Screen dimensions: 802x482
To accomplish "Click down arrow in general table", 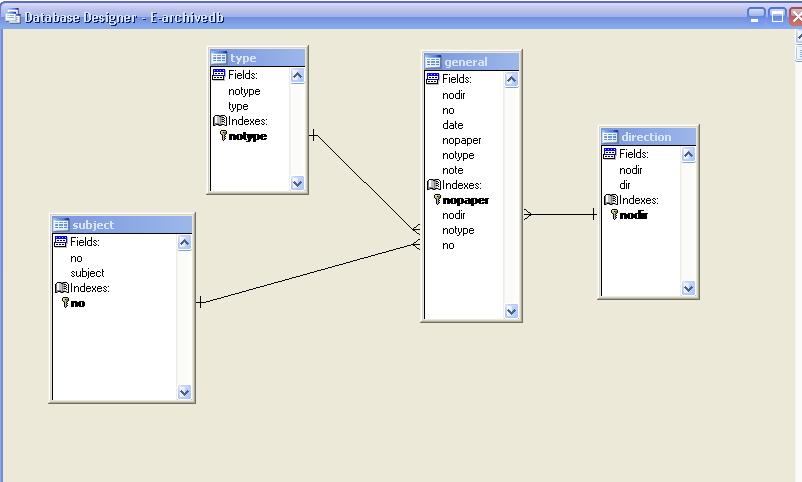I will 511,311.
